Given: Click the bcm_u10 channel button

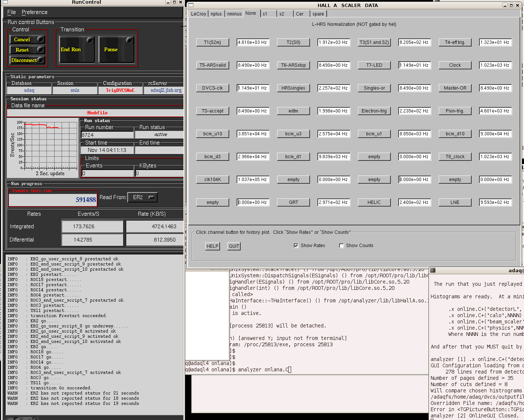Looking at the screenshot, I should point(213,134).
